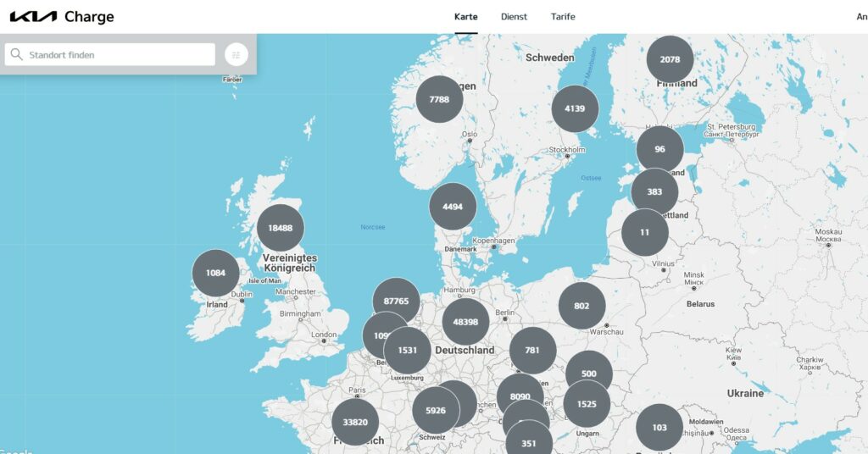Select the 8090 cluster marker

[x=520, y=396]
